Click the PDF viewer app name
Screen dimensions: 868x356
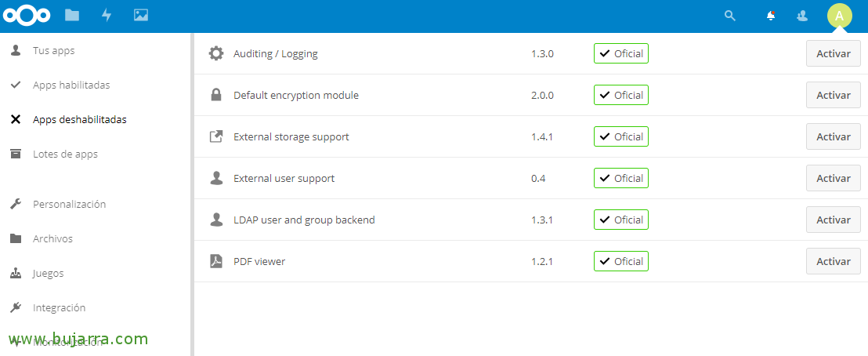tap(259, 261)
